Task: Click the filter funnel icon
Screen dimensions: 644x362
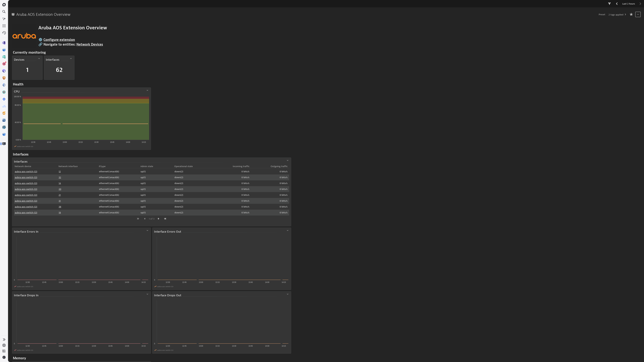Action: tap(609, 4)
